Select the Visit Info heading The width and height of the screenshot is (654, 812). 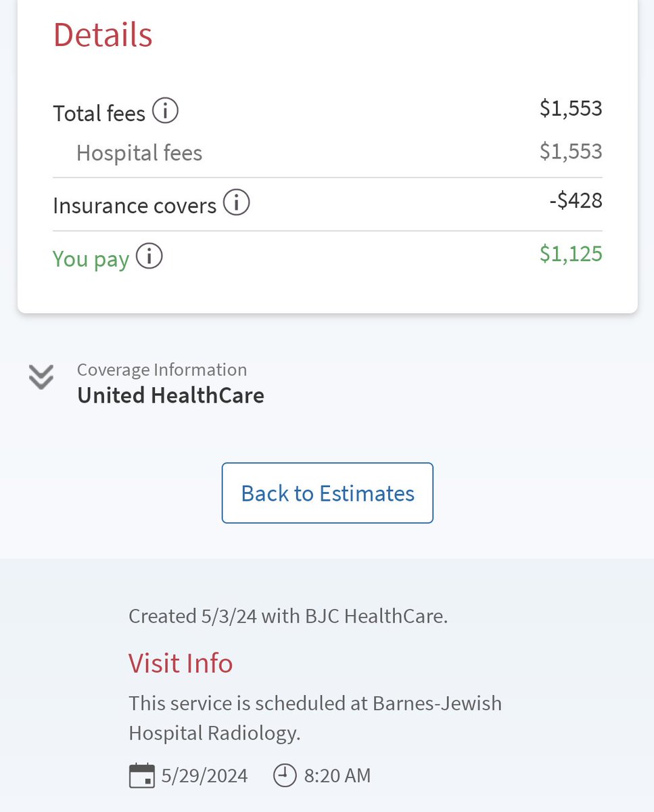point(181,663)
